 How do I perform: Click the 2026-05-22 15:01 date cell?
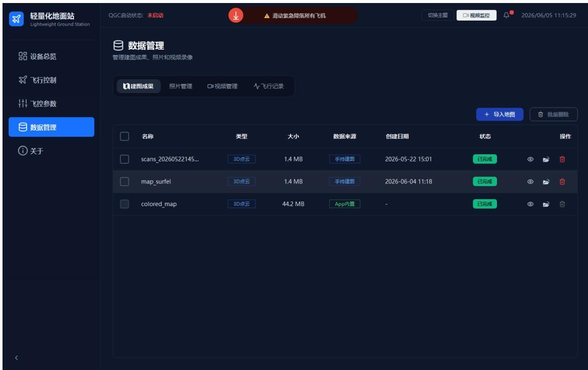[x=408, y=159]
